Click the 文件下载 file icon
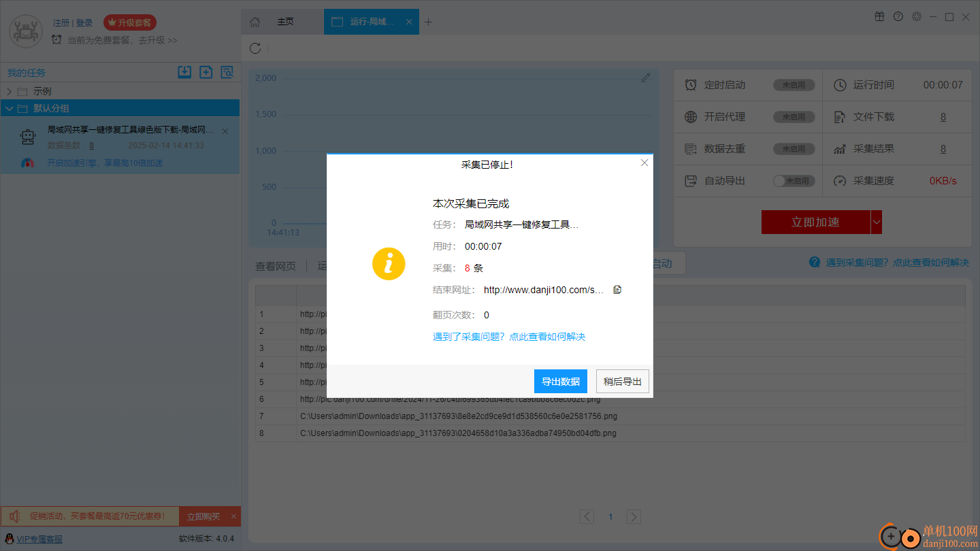This screenshot has height=551, width=980. [x=840, y=117]
